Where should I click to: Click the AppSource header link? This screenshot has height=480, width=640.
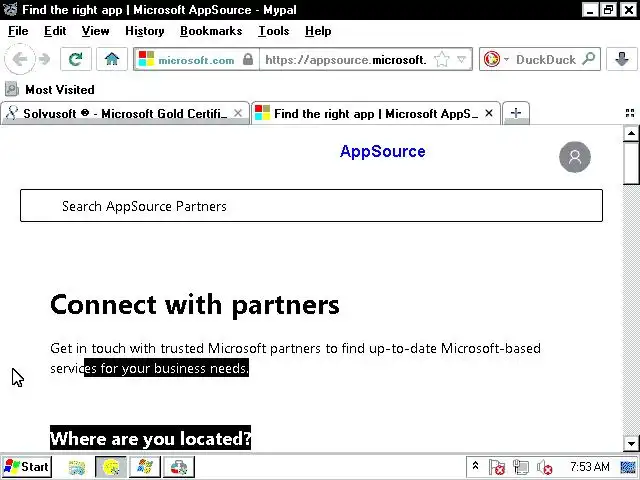pos(382,151)
